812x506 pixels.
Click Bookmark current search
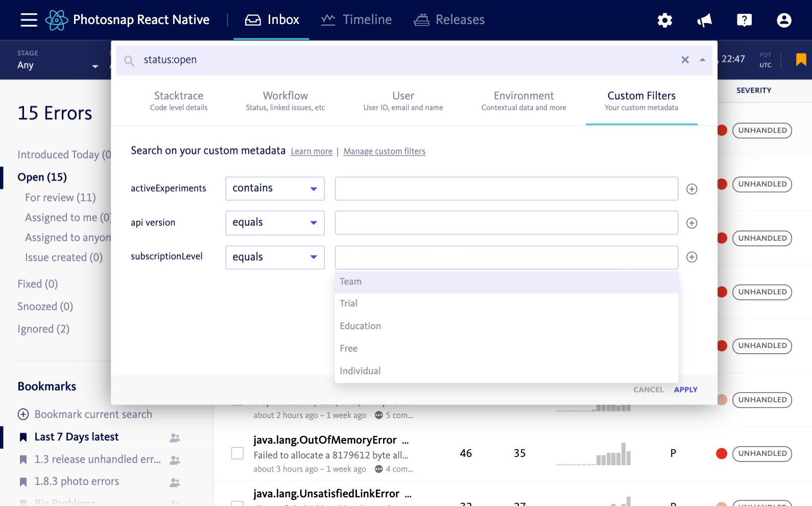coord(93,415)
